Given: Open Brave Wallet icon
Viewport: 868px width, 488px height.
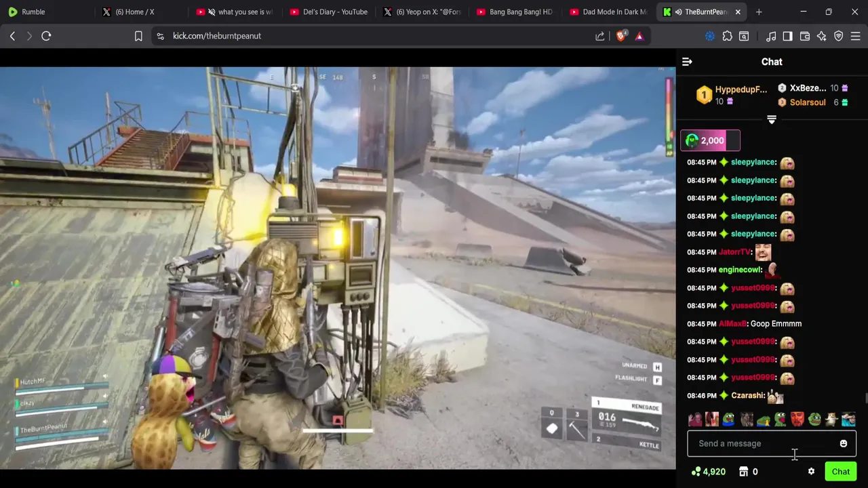Looking at the screenshot, I should pos(805,36).
